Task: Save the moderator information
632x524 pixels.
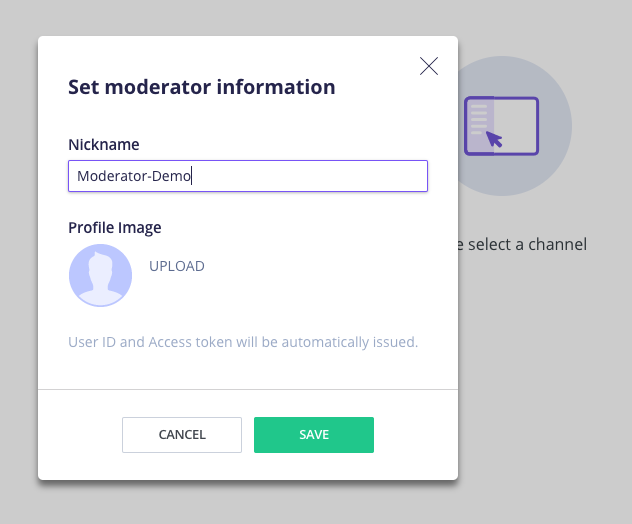Action: point(314,435)
